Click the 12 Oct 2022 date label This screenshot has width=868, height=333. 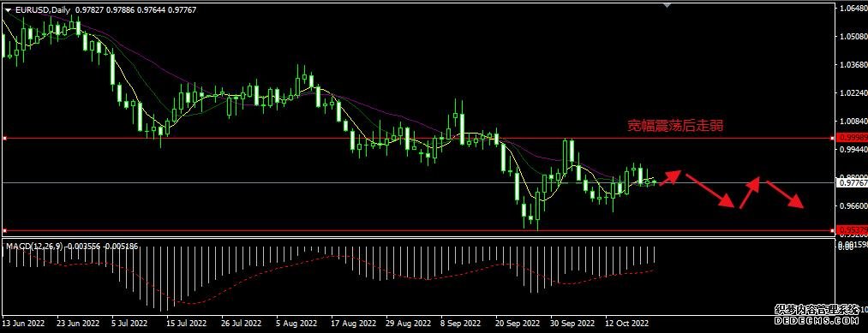(626, 322)
